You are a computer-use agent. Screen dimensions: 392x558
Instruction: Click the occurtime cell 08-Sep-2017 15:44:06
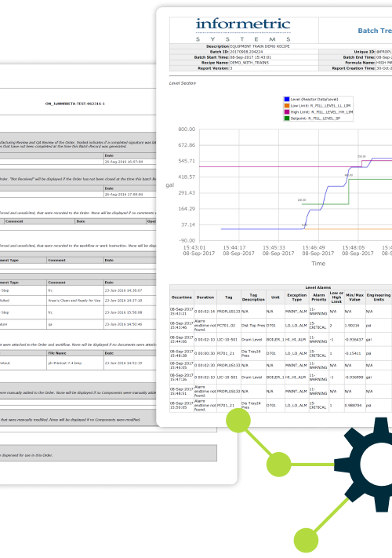182,340
